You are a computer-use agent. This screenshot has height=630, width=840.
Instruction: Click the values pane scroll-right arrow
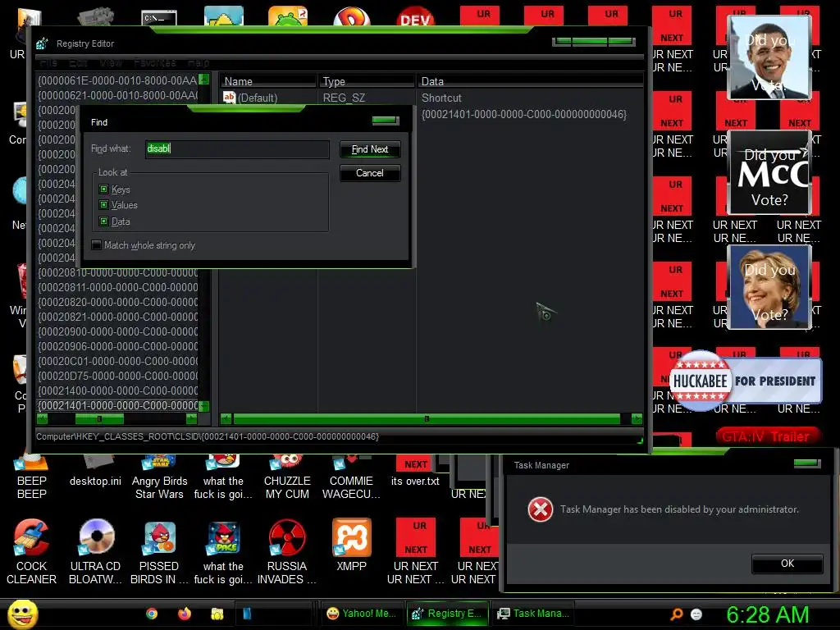tap(637, 418)
